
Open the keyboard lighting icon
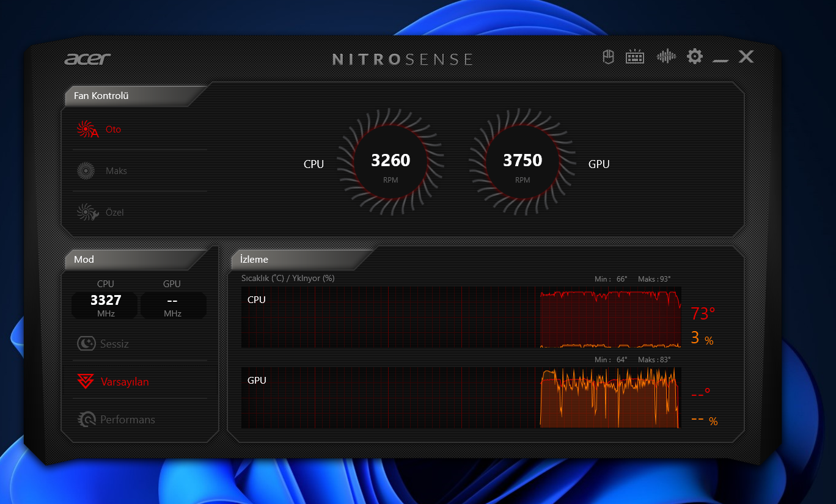click(635, 57)
